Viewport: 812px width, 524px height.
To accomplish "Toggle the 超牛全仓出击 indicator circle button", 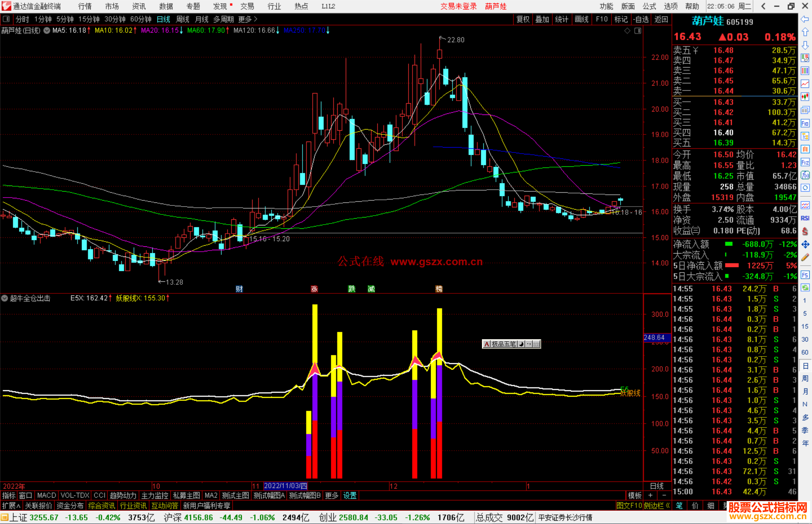I will tap(5, 298).
